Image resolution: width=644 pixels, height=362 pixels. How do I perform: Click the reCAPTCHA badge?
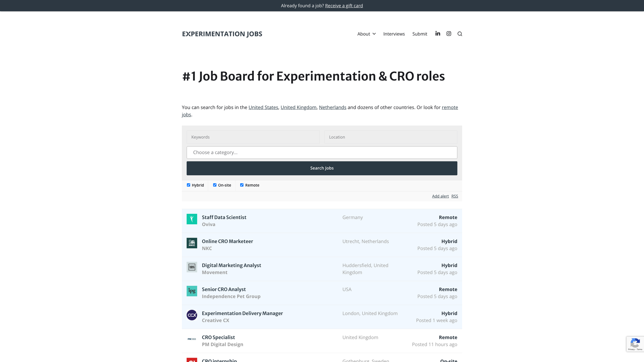tap(635, 344)
